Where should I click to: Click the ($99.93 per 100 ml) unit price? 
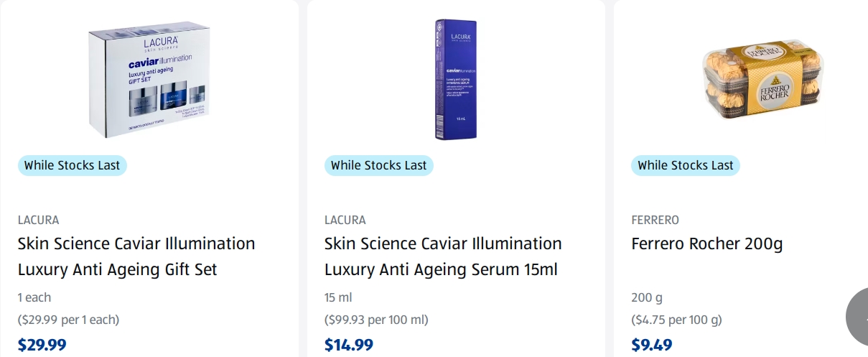pyautogui.click(x=376, y=320)
